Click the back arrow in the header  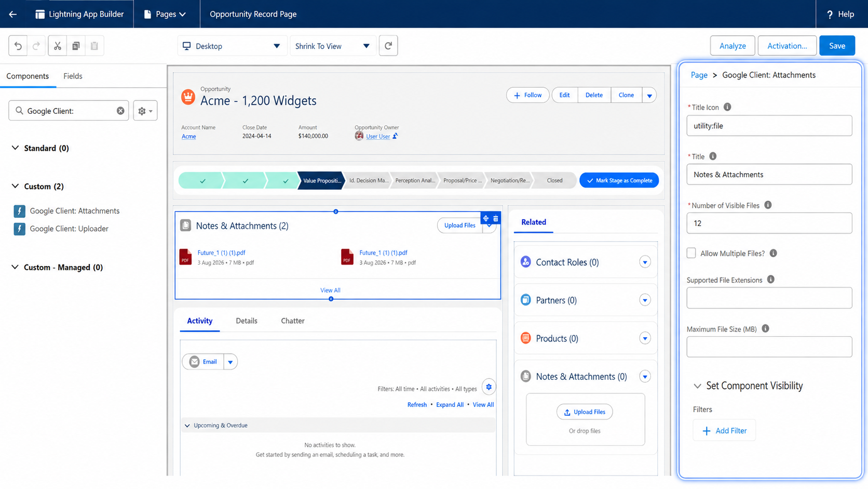(13, 14)
